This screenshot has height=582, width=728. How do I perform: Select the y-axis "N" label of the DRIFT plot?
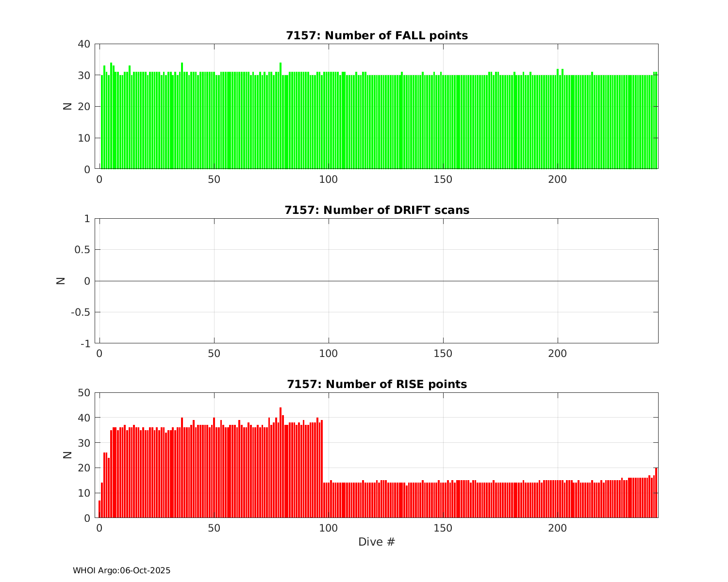coord(61,280)
